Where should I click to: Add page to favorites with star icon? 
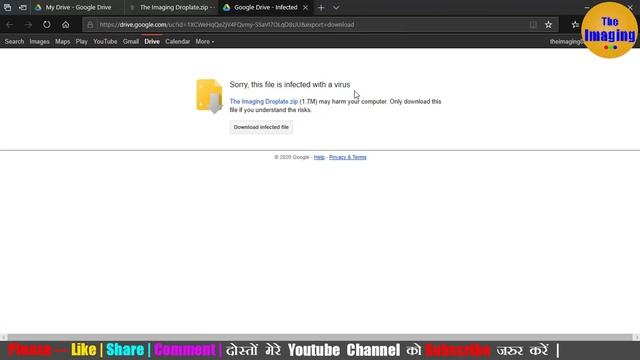click(x=548, y=24)
